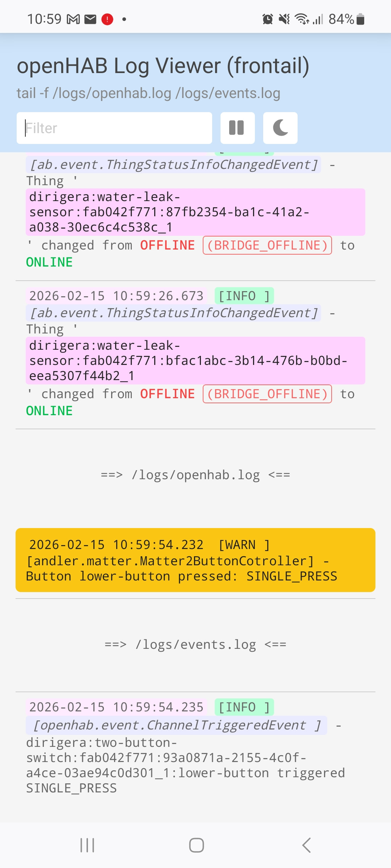Tap red alert notification icon
This screenshot has width=391, height=868.
pos(107,19)
